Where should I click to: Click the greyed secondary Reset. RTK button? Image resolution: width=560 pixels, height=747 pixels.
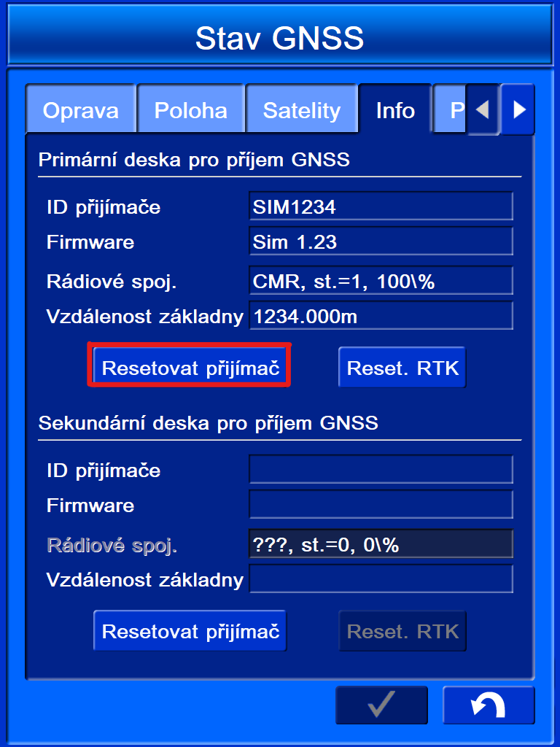click(x=402, y=631)
